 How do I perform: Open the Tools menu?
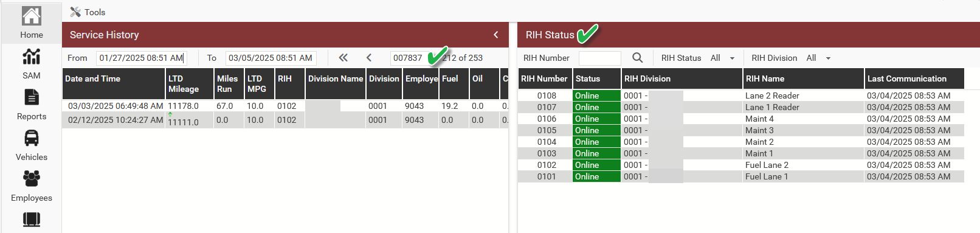click(88, 12)
